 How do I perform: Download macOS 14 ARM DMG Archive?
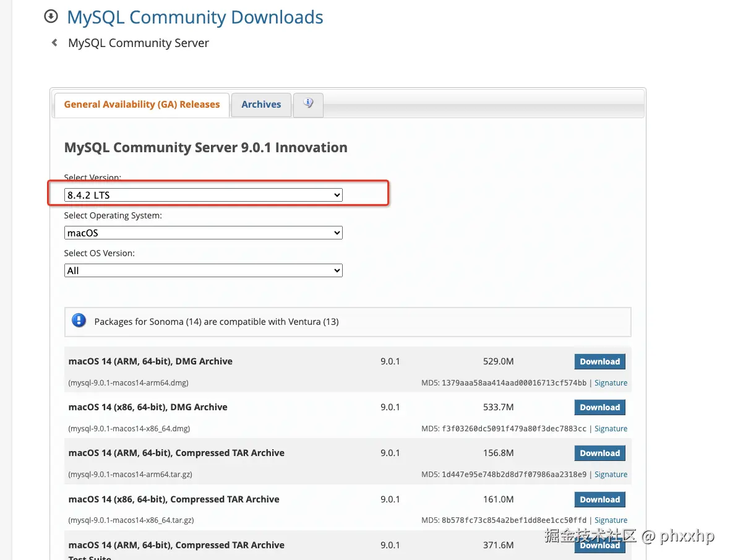tap(599, 361)
